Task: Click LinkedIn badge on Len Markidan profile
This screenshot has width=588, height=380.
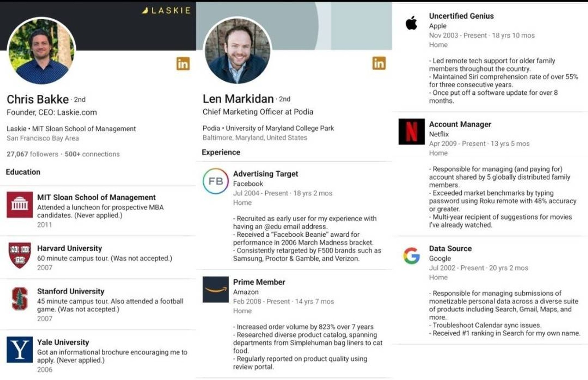Action: click(x=379, y=63)
